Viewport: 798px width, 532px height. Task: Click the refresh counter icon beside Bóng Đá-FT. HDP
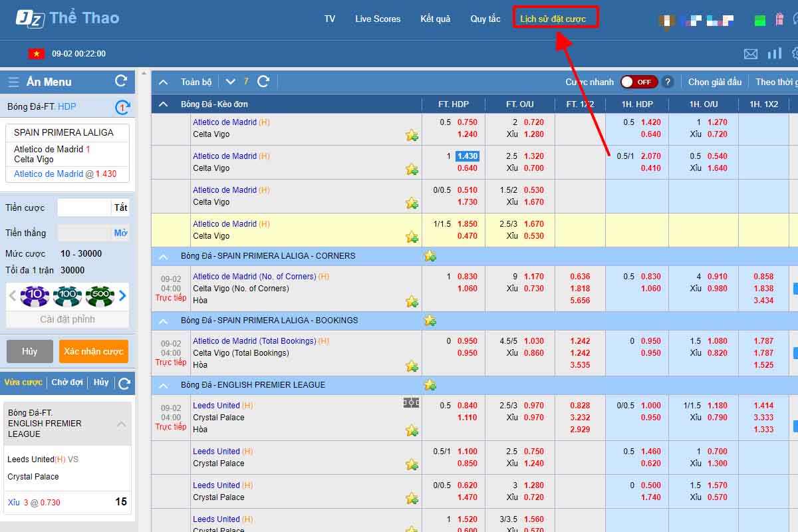click(x=122, y=107)
